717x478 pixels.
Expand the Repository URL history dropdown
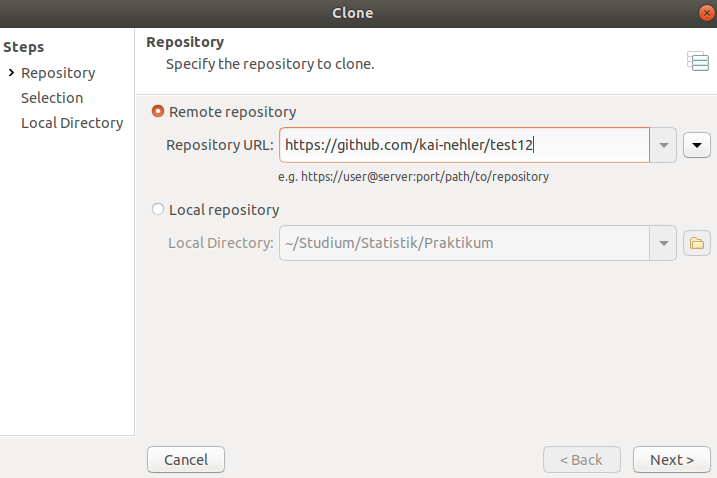tap(663, 145)
